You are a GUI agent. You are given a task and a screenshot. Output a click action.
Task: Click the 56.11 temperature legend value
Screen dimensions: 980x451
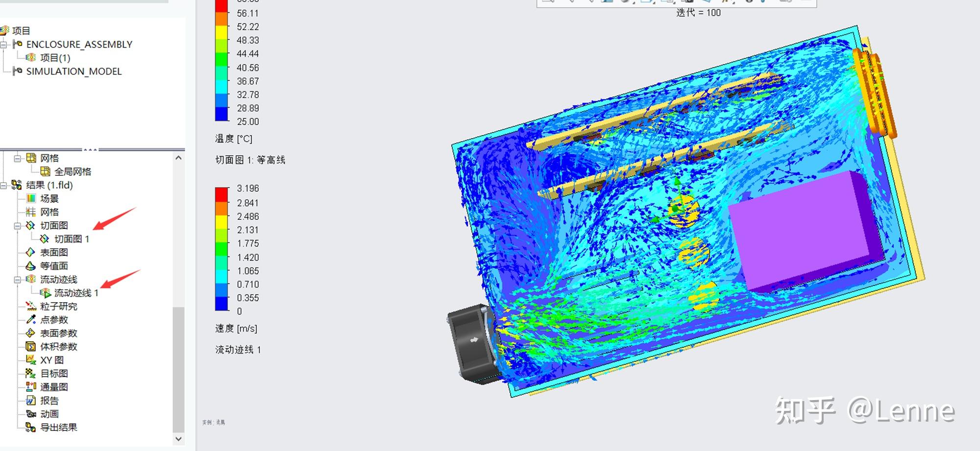[248, 13]
